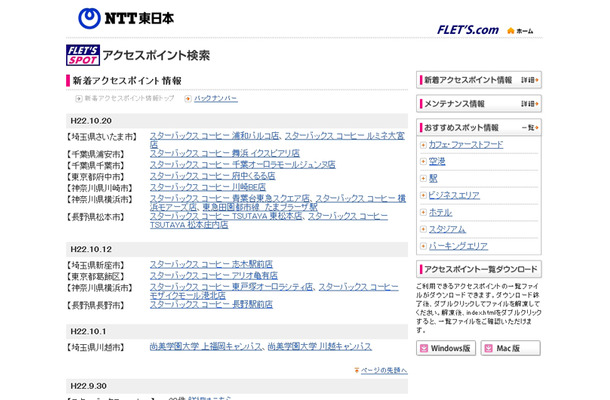This screenshot has width=610, height=400.
Task: Open the バックナンバー link
Action: pos(216,99)
